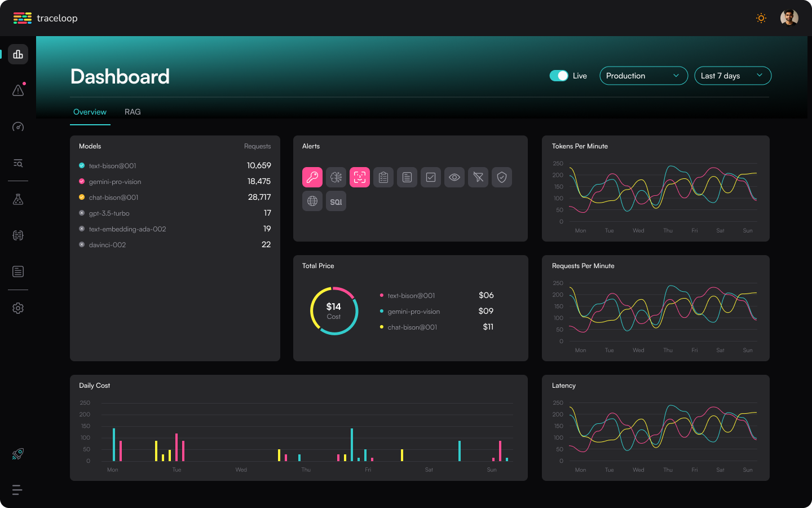The height and width of the screenshot is (508, 812).
Task: Toggle the sun light theme icon
Action: pyautogui.click(x=761, y=18)
